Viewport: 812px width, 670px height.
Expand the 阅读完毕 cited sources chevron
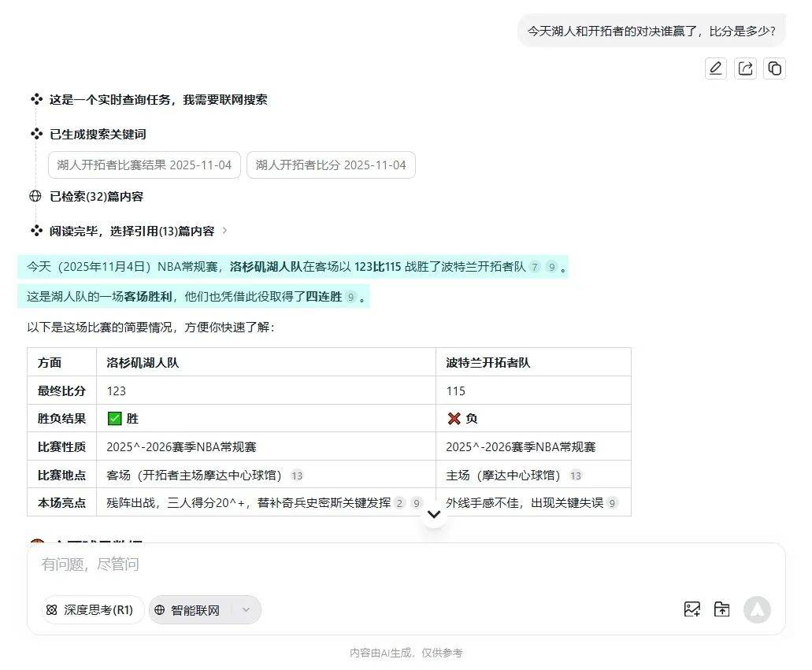(x=224, y=231)
